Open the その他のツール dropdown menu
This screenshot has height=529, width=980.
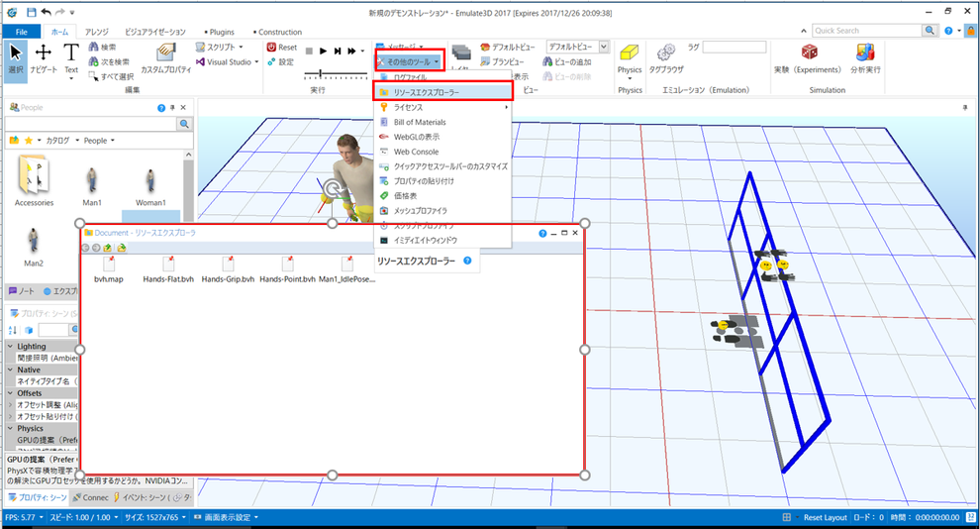[410, 61]
